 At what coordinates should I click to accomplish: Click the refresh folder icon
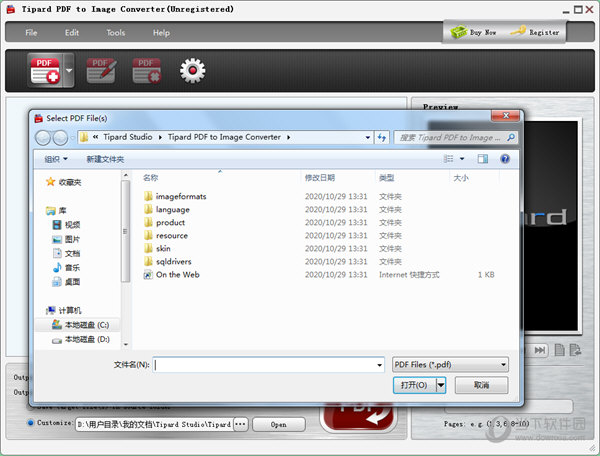pos(382,137)
